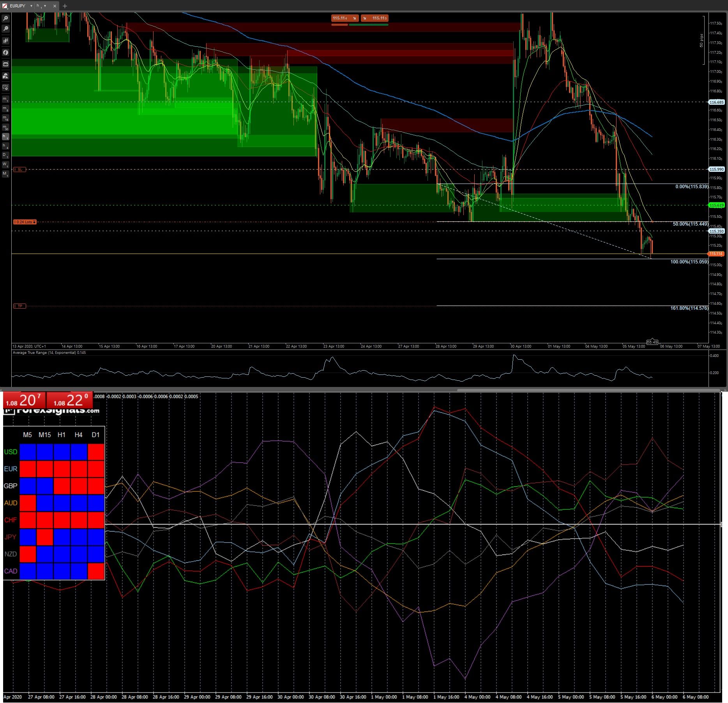Click the NZD currency label
The width and height of the screenshot is (728, 703).
coord(11,554)
